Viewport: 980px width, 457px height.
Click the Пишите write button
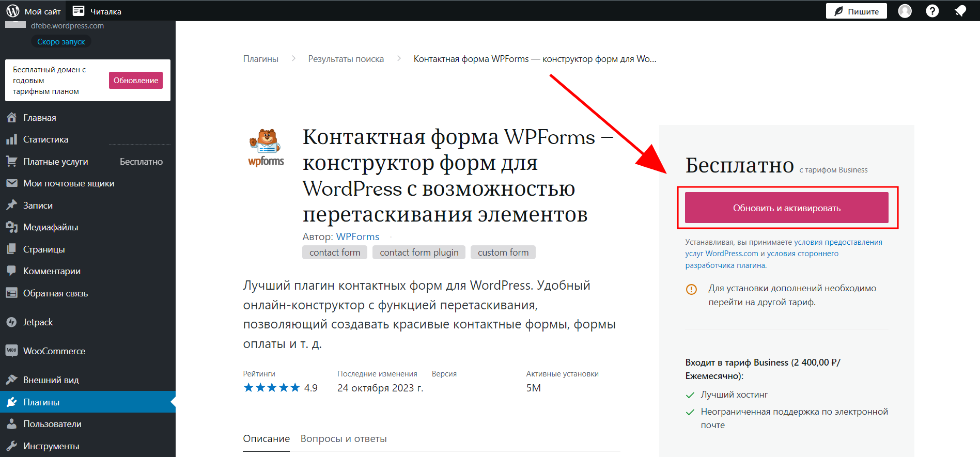[856, 11]
